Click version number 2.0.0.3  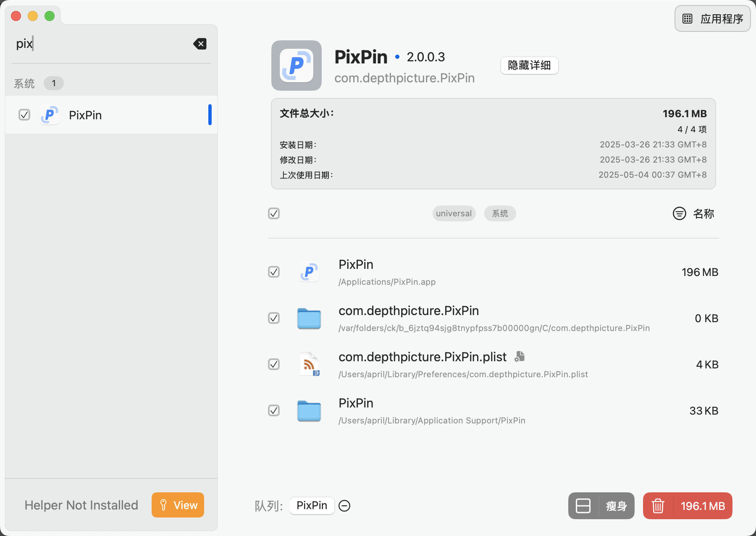coord(425,57)
